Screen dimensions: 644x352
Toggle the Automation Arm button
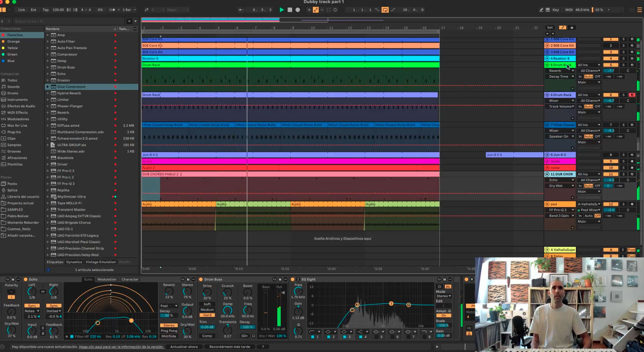[x=316, y=10]
